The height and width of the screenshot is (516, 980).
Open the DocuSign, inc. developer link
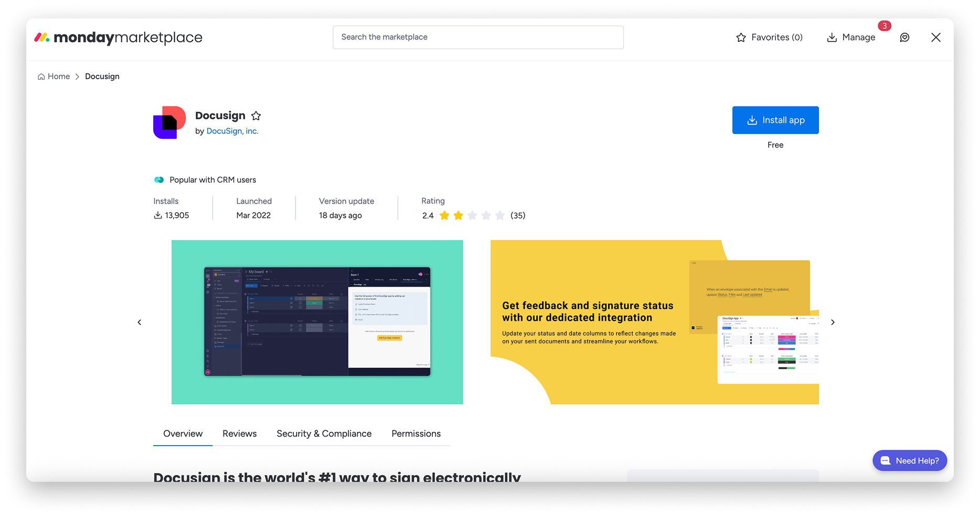[x=232, y=131]
